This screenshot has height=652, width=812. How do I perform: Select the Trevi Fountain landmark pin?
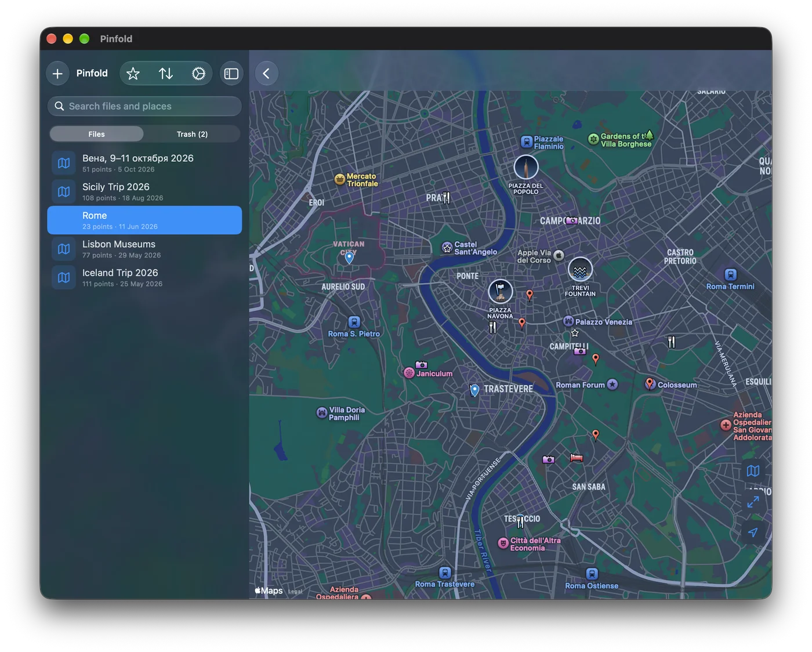[580, 270]
